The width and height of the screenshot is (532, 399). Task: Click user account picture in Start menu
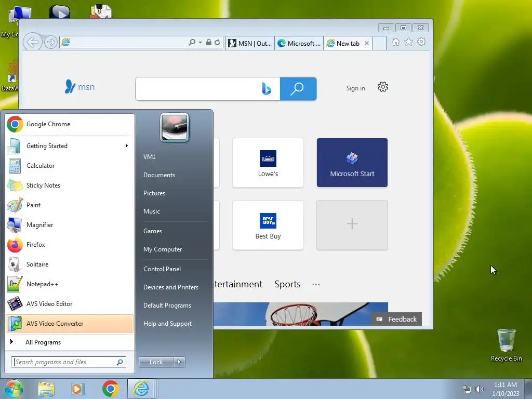pos(175,128)
